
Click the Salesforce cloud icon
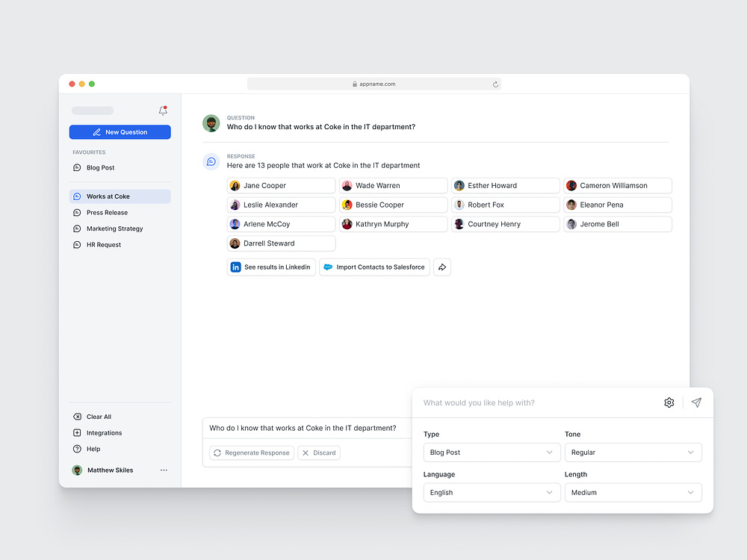tap(328, 267)
